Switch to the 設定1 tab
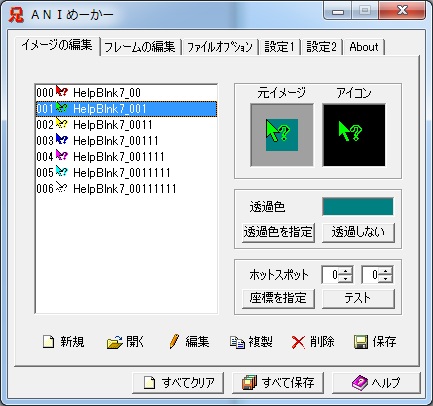The image size is (433, 406). pos(280,47)
